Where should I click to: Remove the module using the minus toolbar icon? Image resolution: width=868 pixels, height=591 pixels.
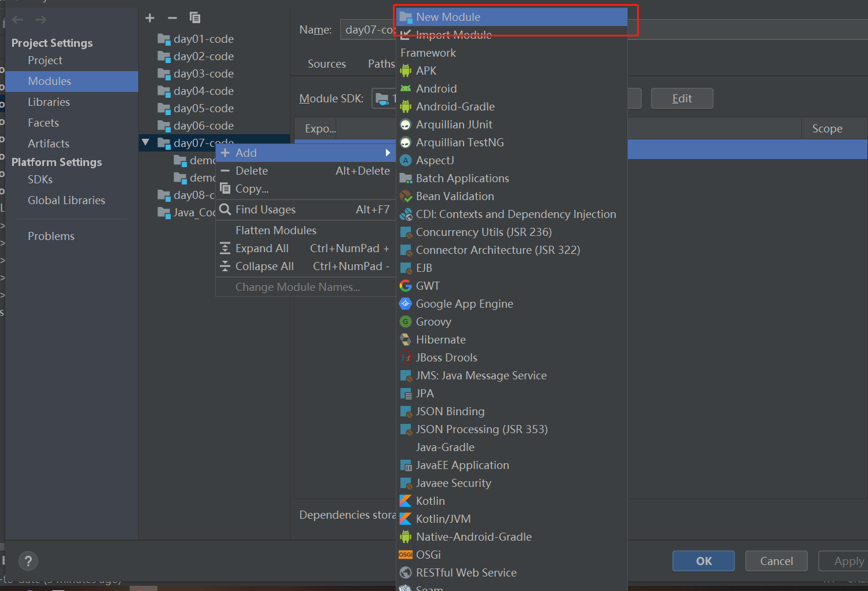(x=172, y=18)
